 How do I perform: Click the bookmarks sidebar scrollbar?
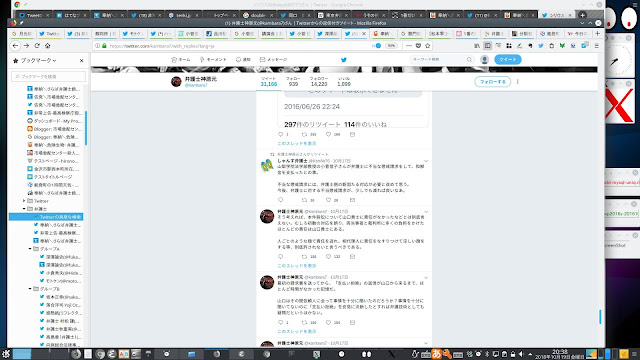pyautogui.click(x=86, y=127)
